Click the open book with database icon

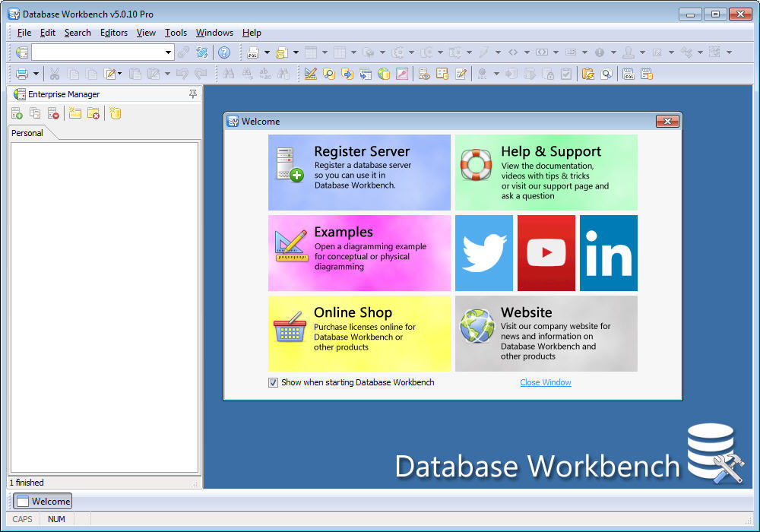click(442, 74)
